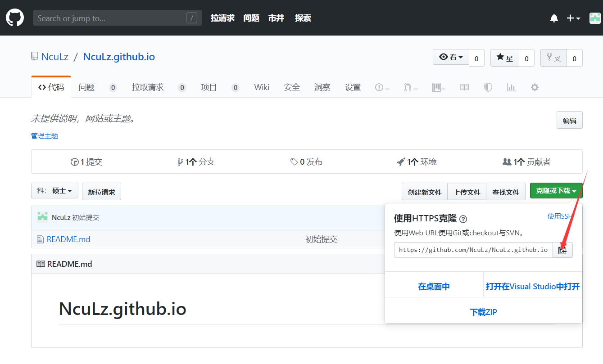The width and height of the screenshot is (603, 364).
Task: Open the 初始提交 message in README.md row
Action: click(321, 239)
